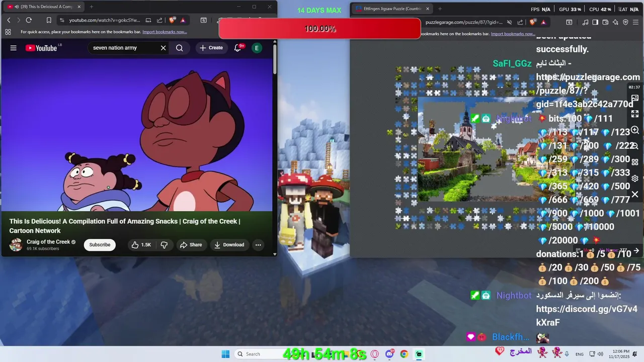Open Discord from the taskbar

389,354
